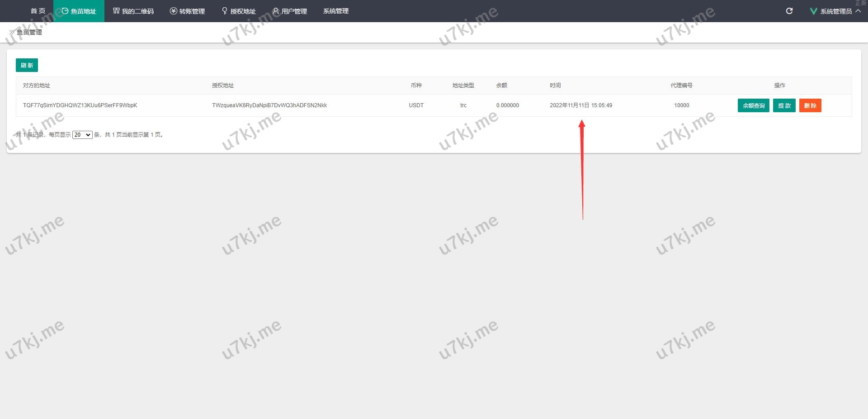Viewport: 868px width, 419px height.
Task: Click the 提款 button in the row
Action: 784,106
